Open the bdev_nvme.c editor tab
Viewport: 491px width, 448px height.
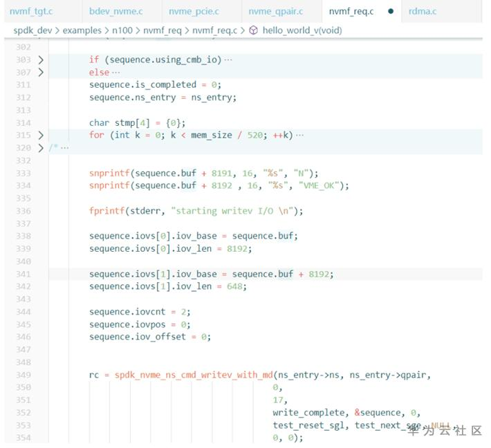tap(116, 12)
